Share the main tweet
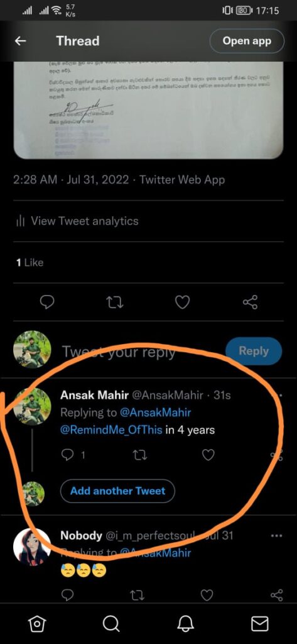The height and width of the screenshot is (644, 297). coord(251,303)
